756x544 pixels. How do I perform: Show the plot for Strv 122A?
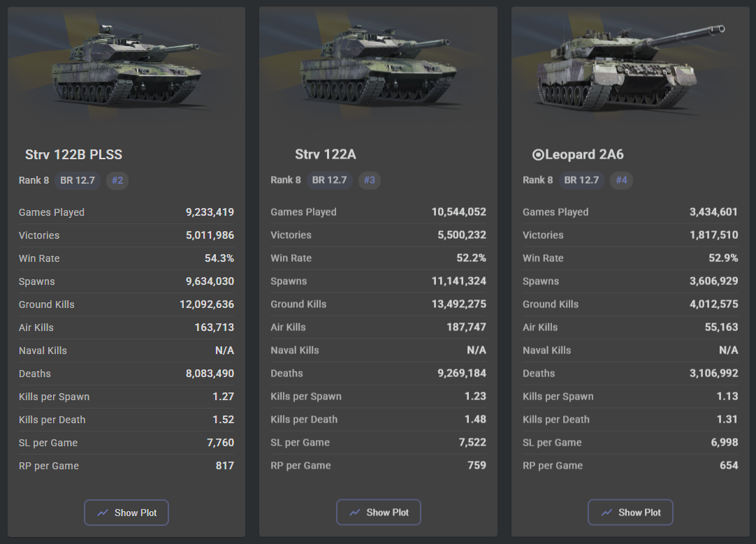(x=378, y=512)
